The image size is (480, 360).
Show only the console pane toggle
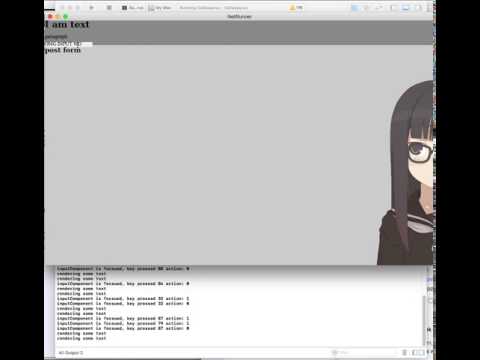pyautogui.click(x=421, y=352)
